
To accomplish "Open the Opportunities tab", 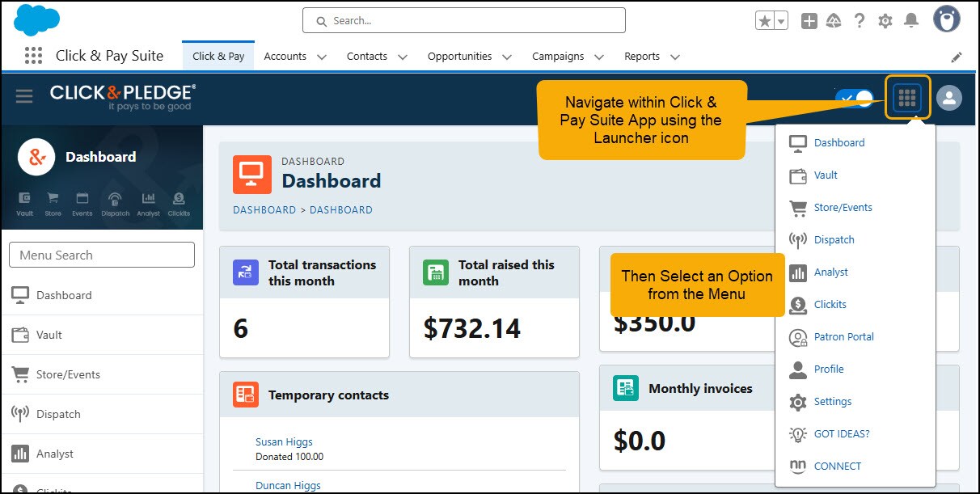I will coord(460,57).
